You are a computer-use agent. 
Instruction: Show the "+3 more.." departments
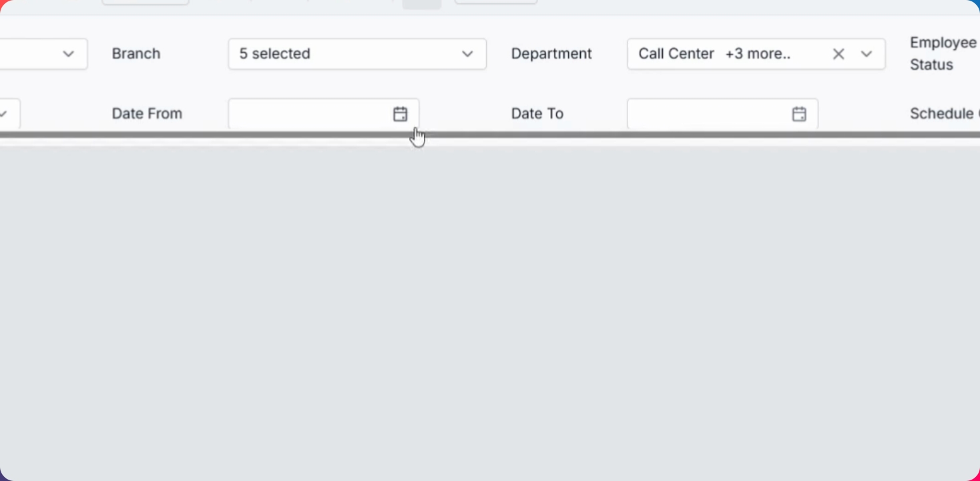pos(758,54)
